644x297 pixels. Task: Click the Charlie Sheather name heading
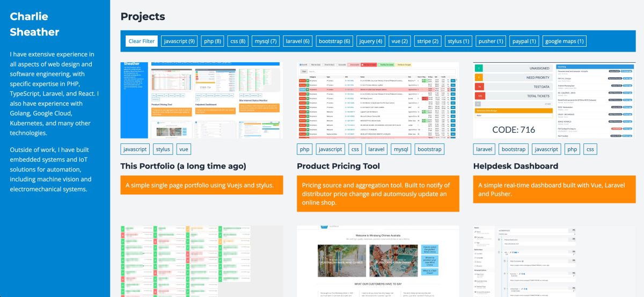35,24
